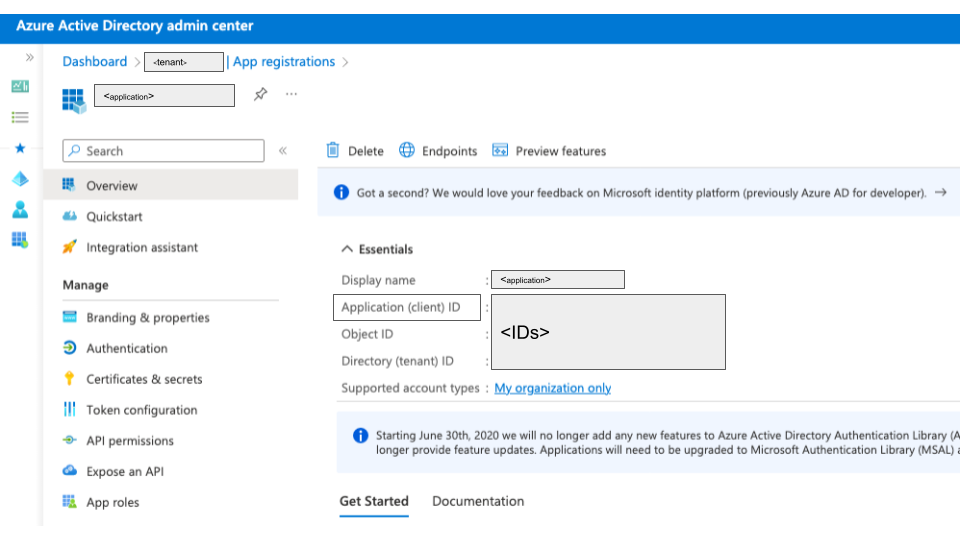
Task: Click the My organization only link
Action: click(552, 388)
